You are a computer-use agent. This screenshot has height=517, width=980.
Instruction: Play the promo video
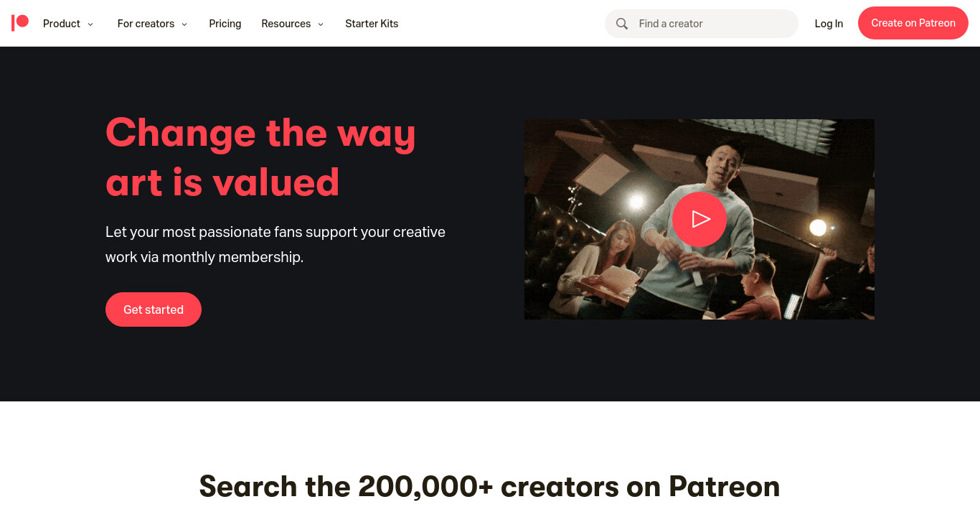pyautogui.click(x=699, y=219)
